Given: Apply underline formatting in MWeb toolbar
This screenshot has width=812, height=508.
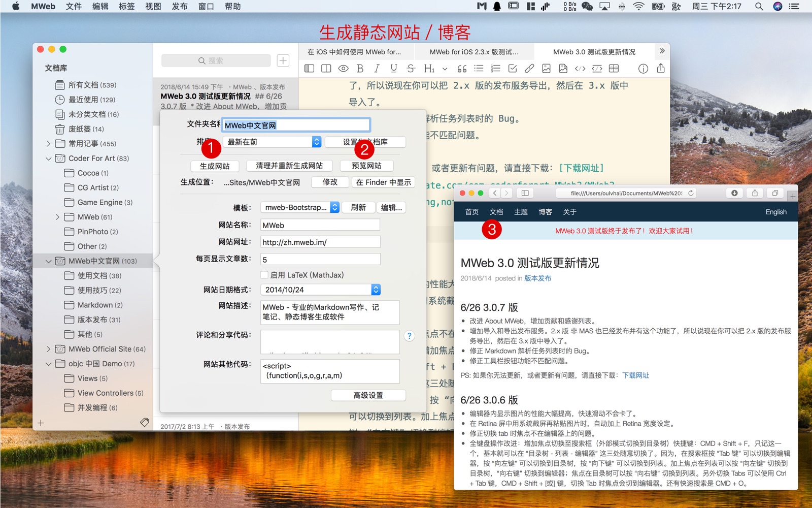Looking at the screenshot, I should click(x=394, y=69).
